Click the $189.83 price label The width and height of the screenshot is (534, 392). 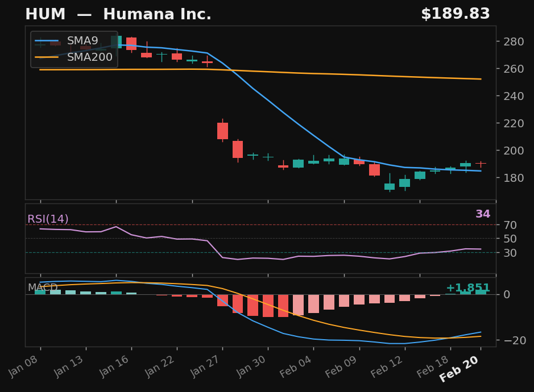(x=456, y=14)
